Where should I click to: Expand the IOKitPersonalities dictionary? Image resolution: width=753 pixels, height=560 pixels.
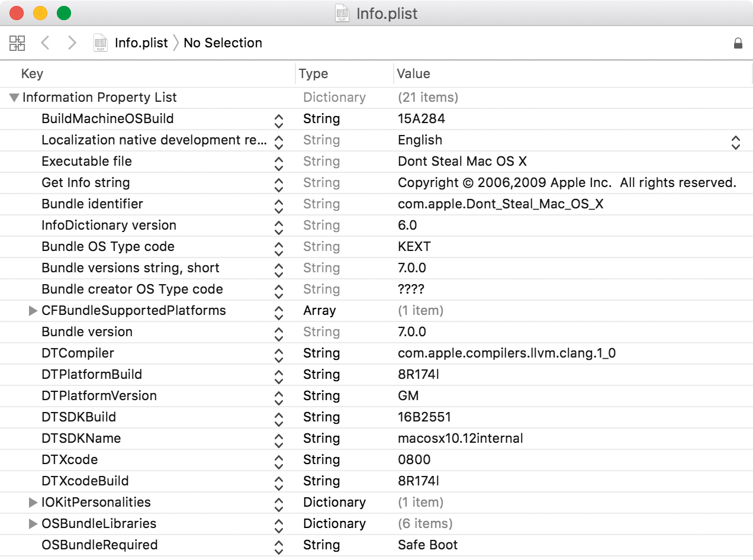33,503
